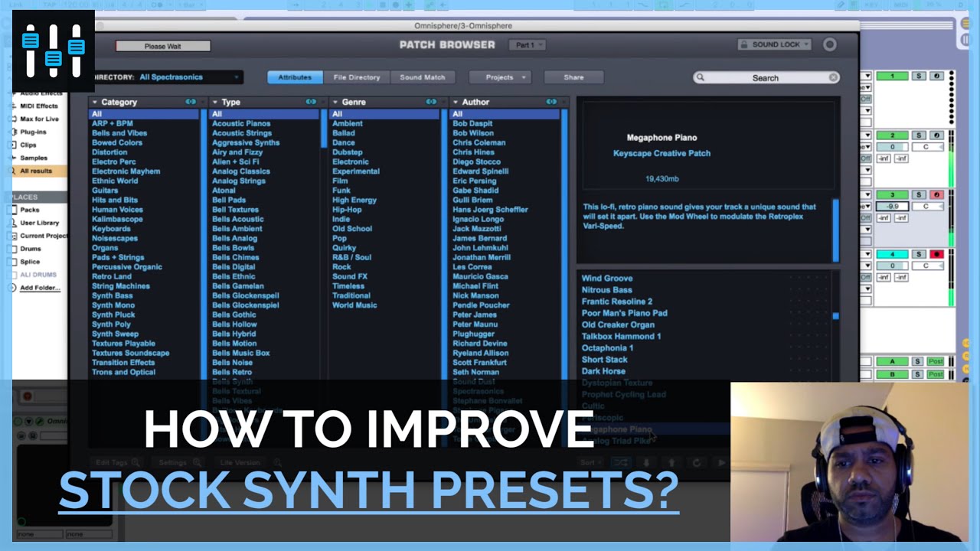Click the Type column swap icon
This screenshot has width=980, height=551.
311,102
